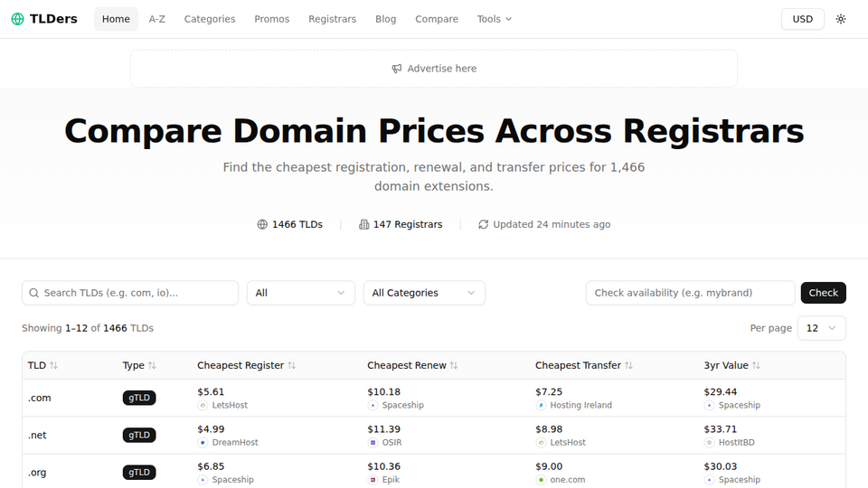Open the A-Z nav item
Viewport: 868px width, 488px height.
(156, 19)
